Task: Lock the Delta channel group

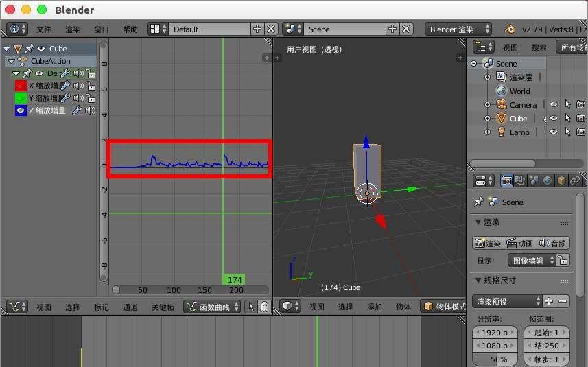Action: pyautogui.click(x=91, y=73)
